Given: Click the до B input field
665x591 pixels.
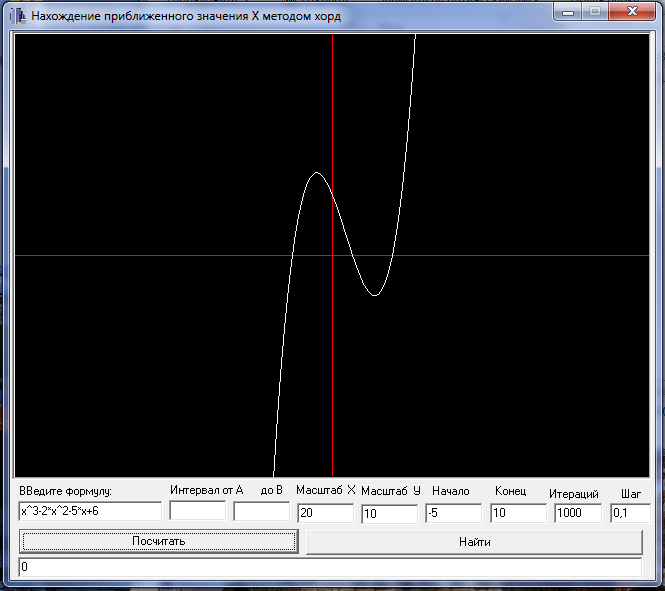Looking at the screenshot, I should 262,511.
